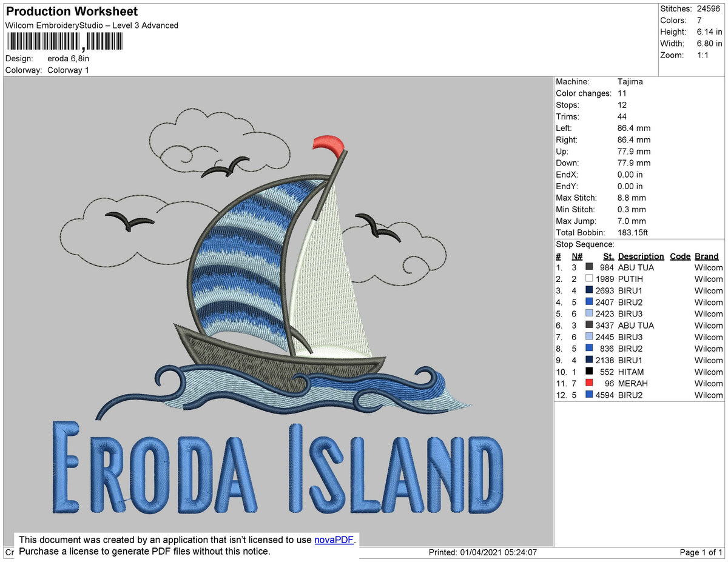Open the novaPDF hyperlink
This screenshot has height=562, width=728.
coord(333,540)
